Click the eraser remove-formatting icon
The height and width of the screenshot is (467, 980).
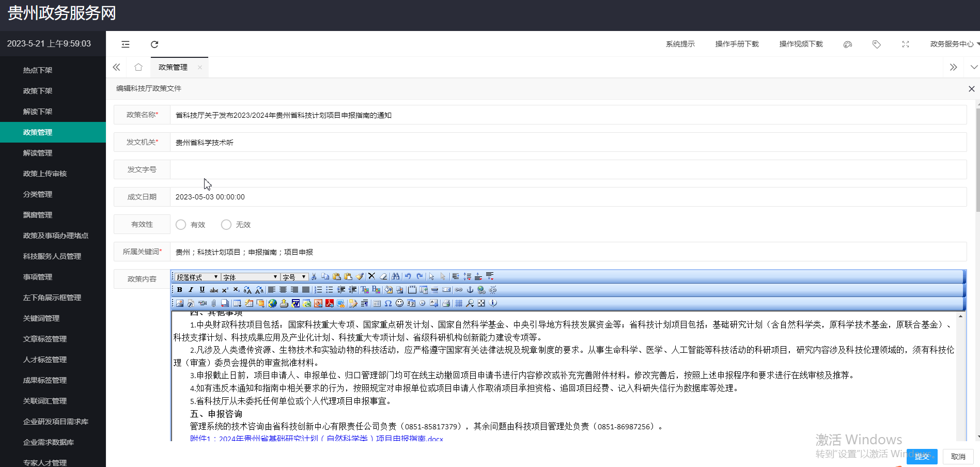(x=383, y=276)
